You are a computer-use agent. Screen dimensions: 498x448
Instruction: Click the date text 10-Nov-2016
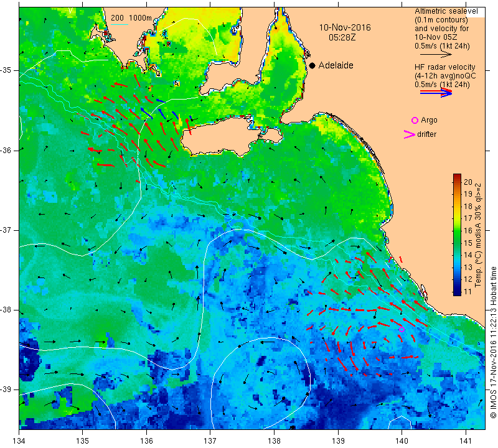345,27
